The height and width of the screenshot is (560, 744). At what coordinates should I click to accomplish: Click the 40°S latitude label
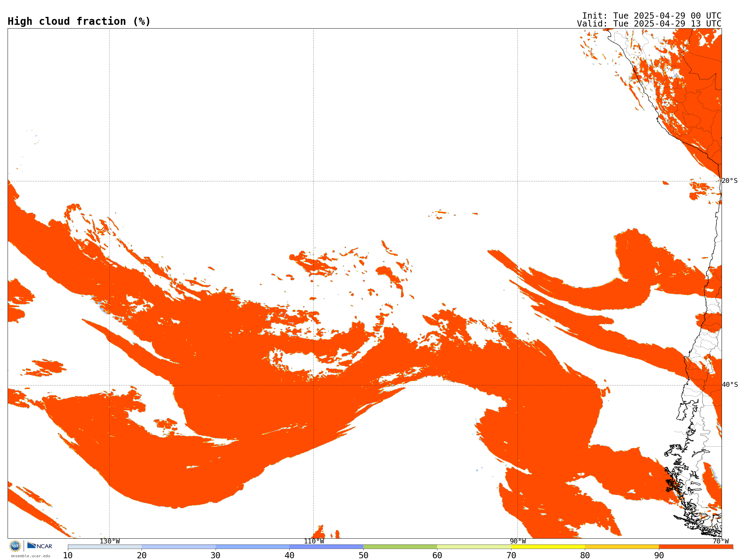pyautogui.click(x=730, y=385)
